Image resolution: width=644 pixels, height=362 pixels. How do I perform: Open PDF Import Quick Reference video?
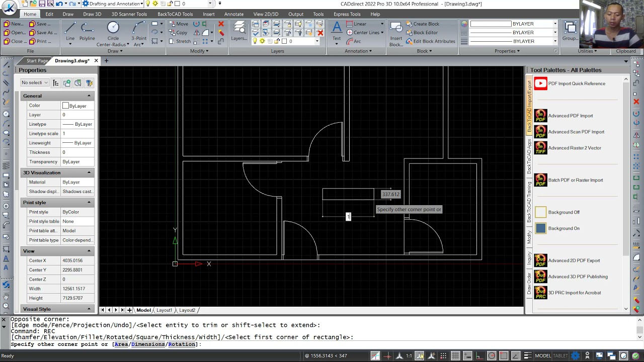pos(570,83)
